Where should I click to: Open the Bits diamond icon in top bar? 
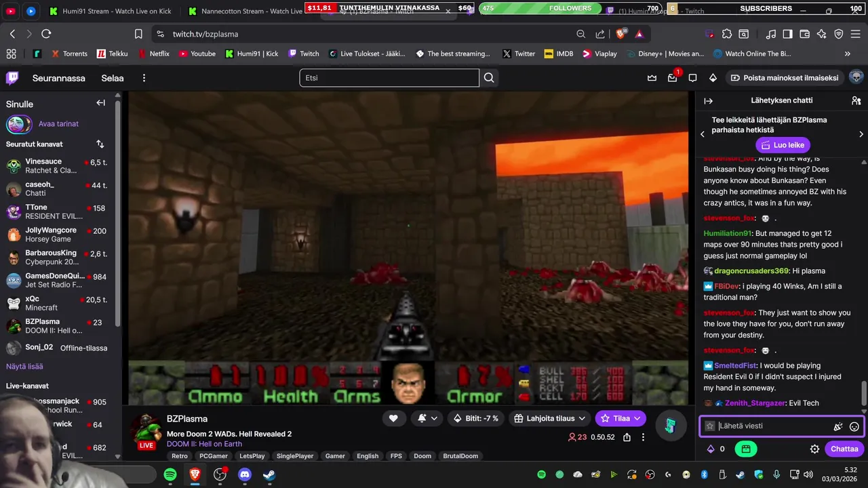click(x=713, y=78)
